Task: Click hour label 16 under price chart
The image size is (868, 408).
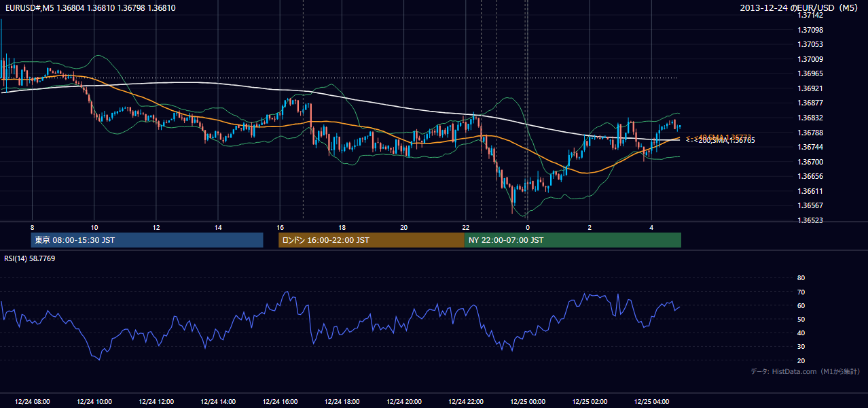Action: click(280, 227)
